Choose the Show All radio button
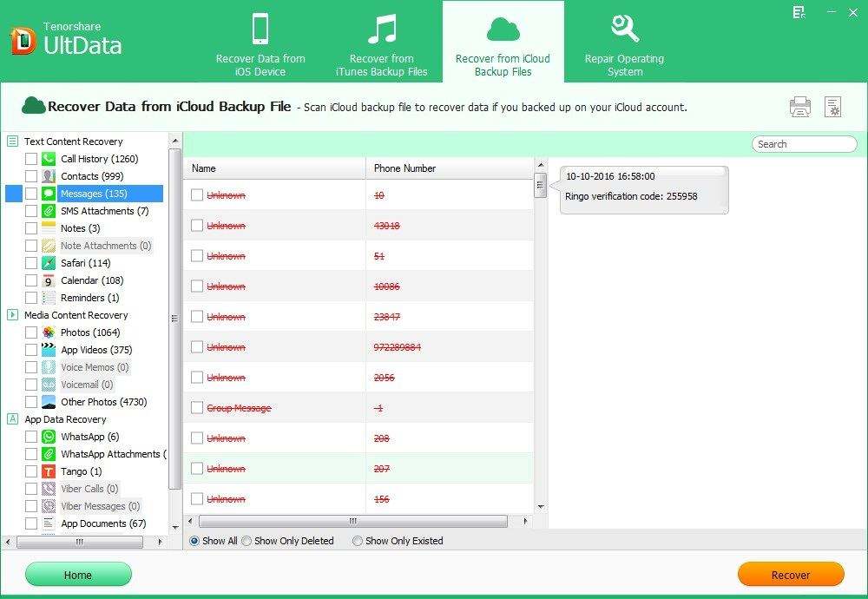This screenshot has height=599, width=868. (x=194, y=541)
